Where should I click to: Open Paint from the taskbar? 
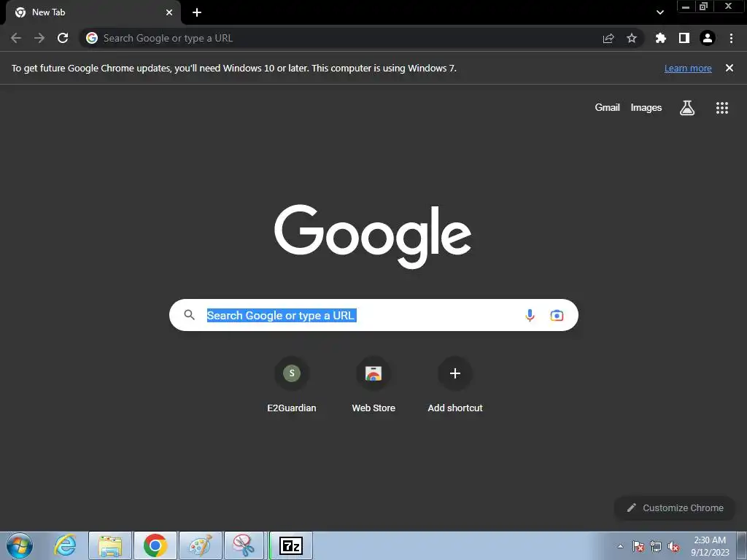[200, 545]
